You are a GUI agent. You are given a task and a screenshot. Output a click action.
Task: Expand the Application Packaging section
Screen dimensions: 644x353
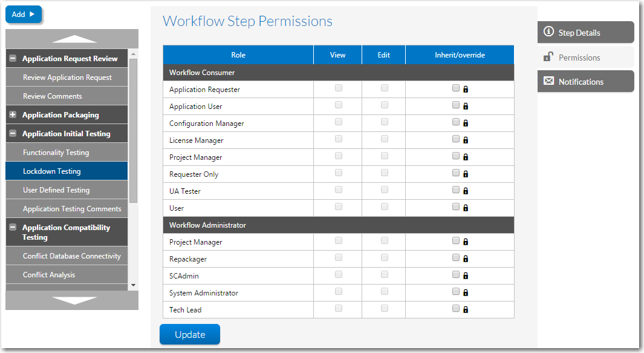(x=13, y=115)
